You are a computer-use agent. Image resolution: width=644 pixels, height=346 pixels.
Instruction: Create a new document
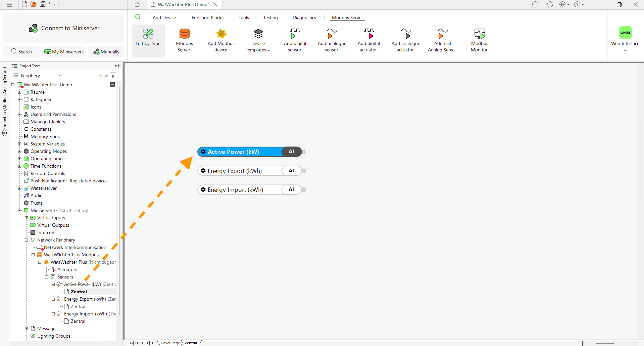[24, 4]
